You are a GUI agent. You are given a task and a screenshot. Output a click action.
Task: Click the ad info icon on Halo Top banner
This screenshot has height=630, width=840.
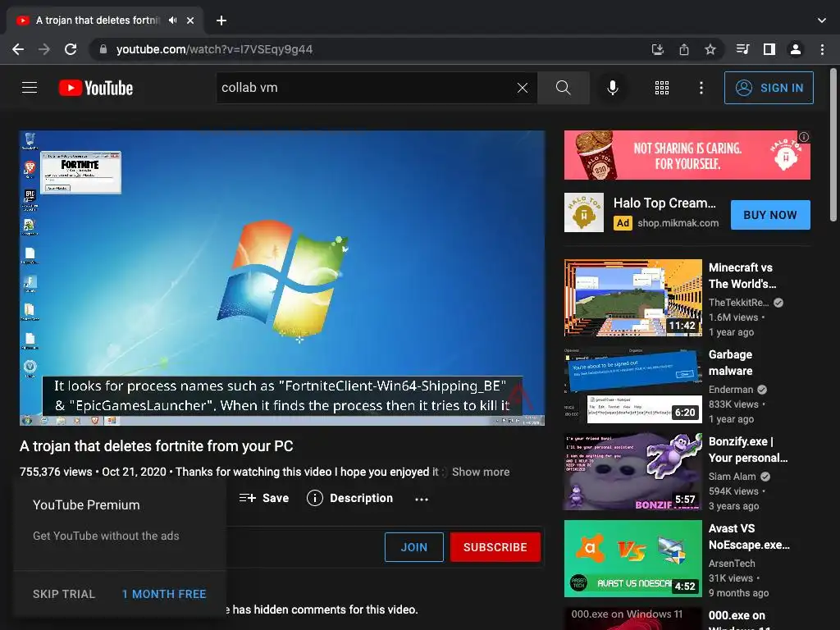(x=804, y=137)
